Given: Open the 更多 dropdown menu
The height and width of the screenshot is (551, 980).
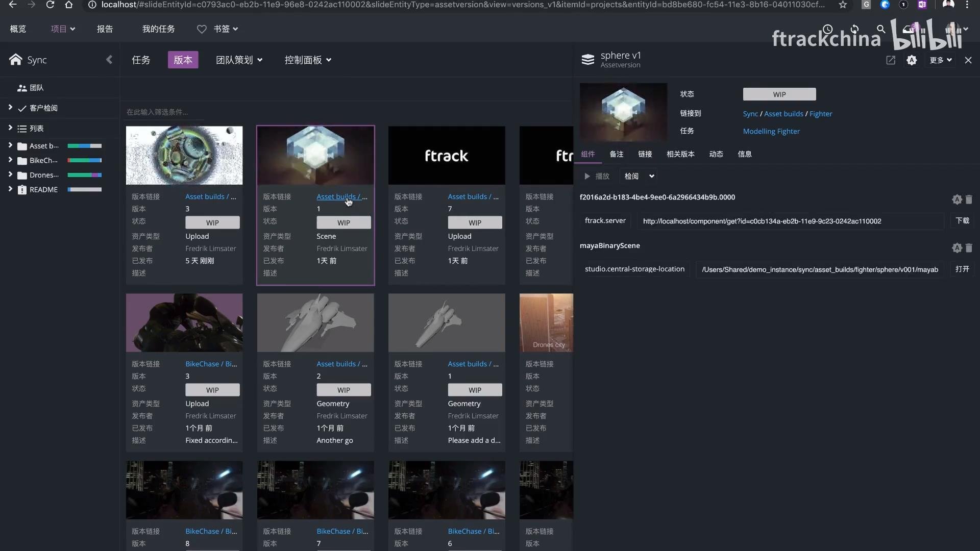Looking at the screenshot, I should 941,60.
